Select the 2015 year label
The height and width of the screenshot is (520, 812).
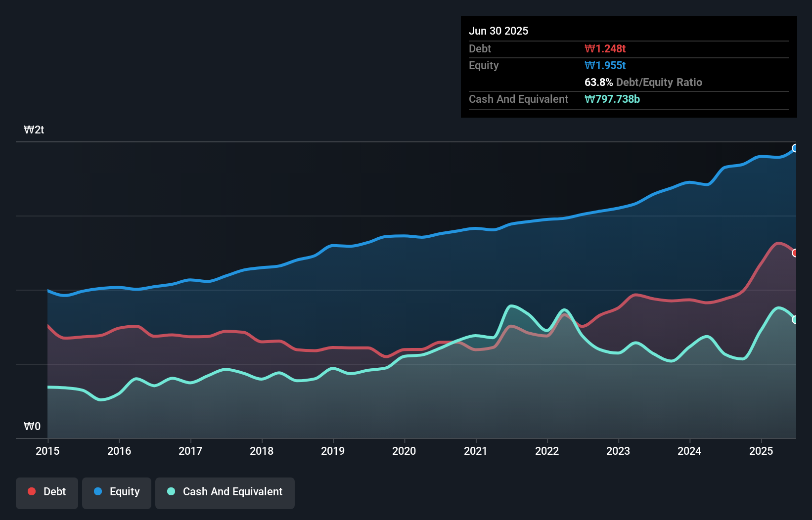click(47, 451)
